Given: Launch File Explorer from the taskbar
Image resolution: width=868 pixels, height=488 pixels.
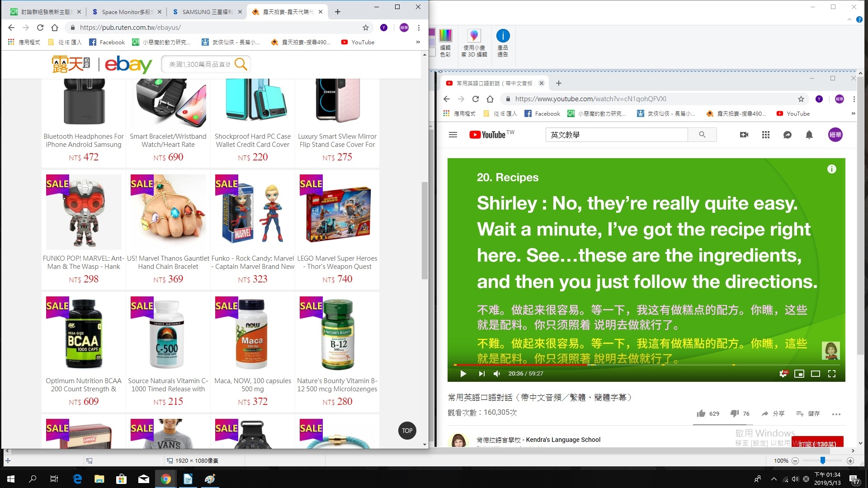Looking at the screenshot, I should coord(99,479).
